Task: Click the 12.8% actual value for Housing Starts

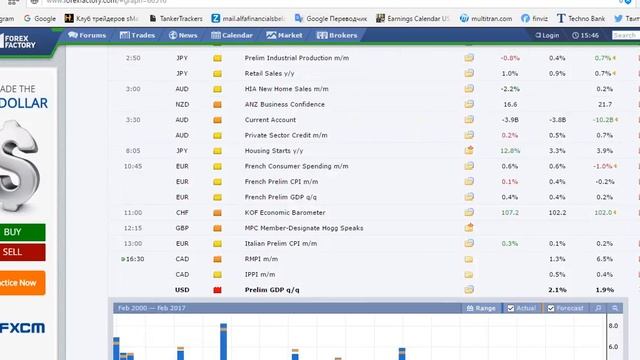Action: click(x=510, y=151)
